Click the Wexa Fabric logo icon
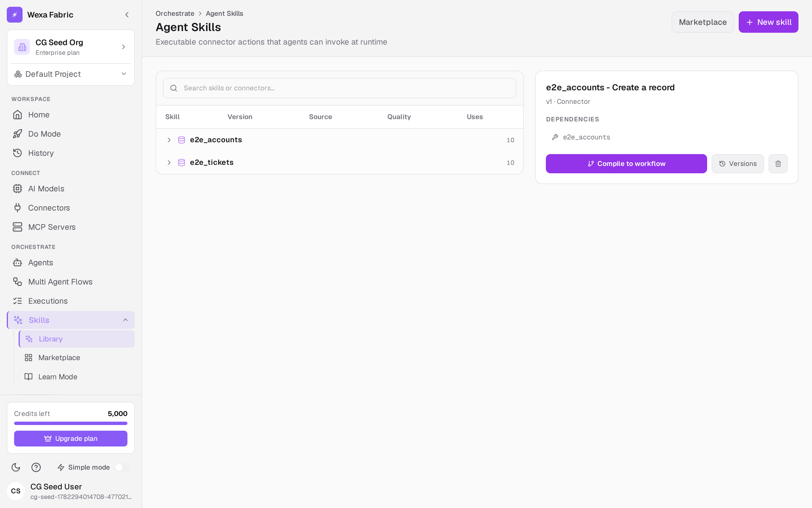Screen dimensions: 812x508 (x=15, y=15)
